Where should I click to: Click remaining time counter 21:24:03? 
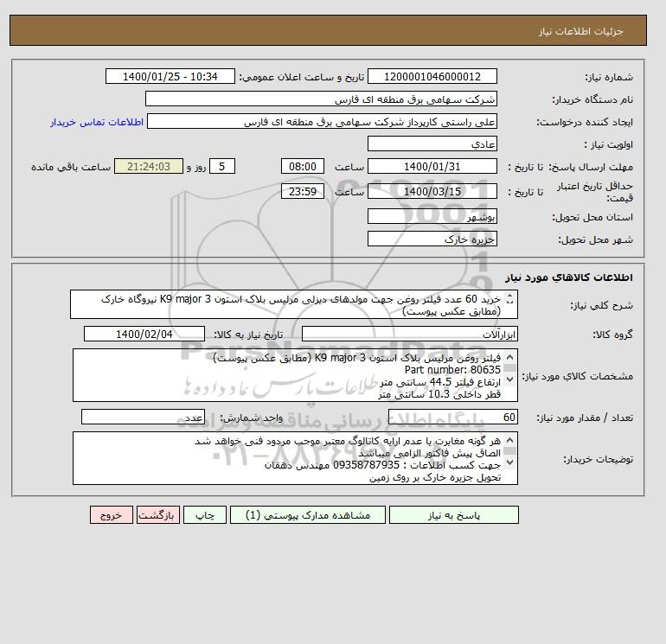click(x=149, y=167)
